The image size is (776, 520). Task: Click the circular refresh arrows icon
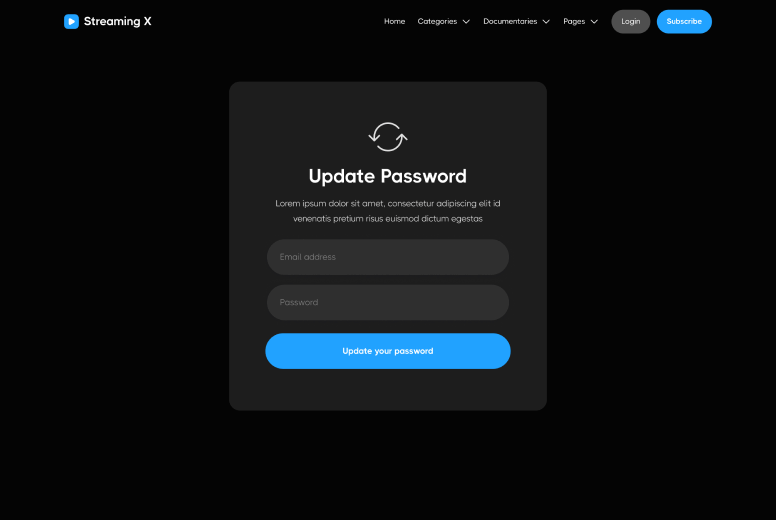click(x=388, y=137)
